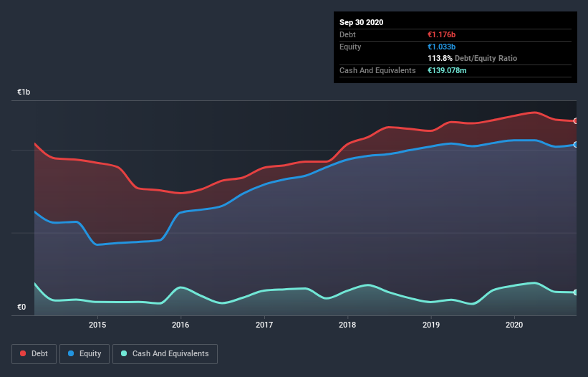
Task: Click the Sep 30 2020 tooltip date
Action: click(361, 22)
